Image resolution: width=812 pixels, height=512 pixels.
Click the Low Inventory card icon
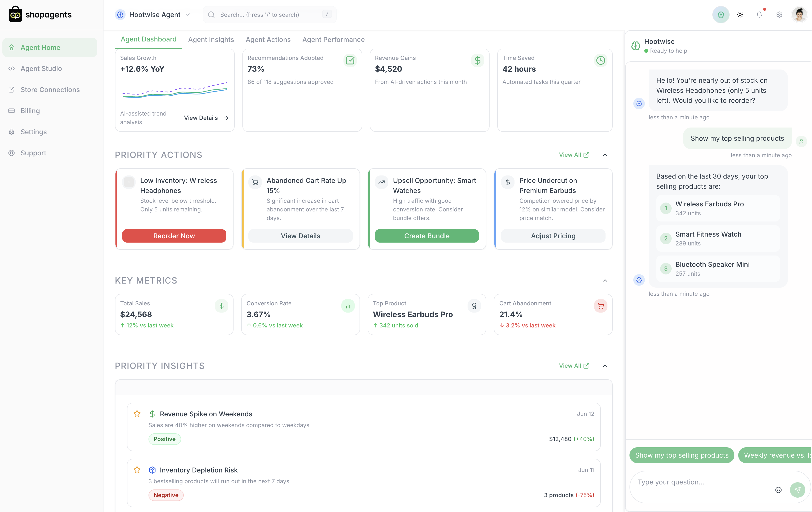pyautogui.click(x=128, y=182)
